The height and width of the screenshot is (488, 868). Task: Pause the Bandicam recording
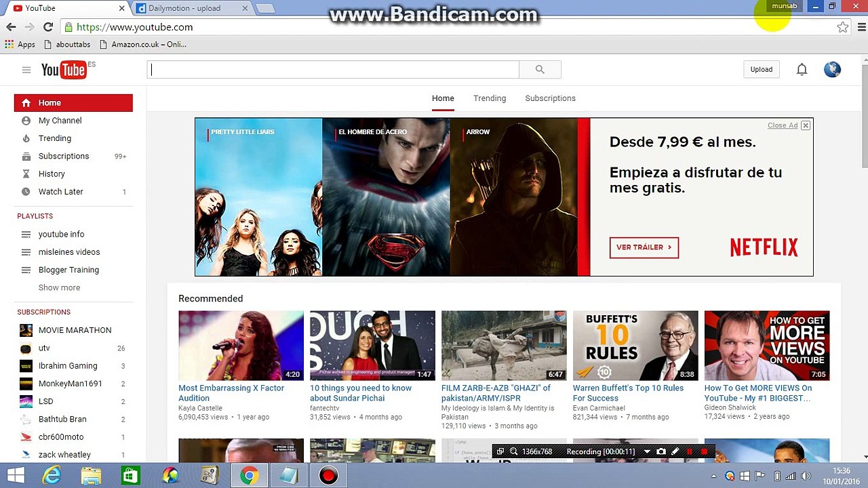point(690,451)
